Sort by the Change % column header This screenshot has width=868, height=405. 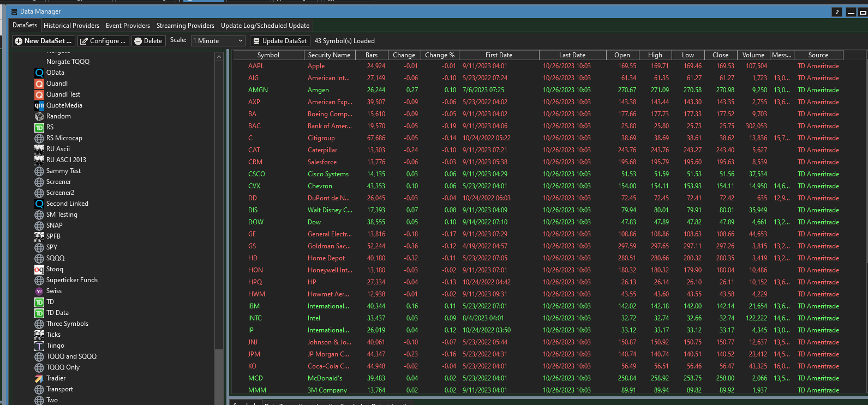[440, 55]
